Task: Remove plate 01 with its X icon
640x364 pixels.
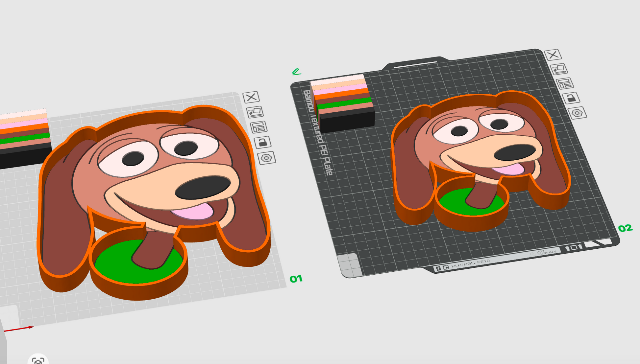Action: point(251,97)
